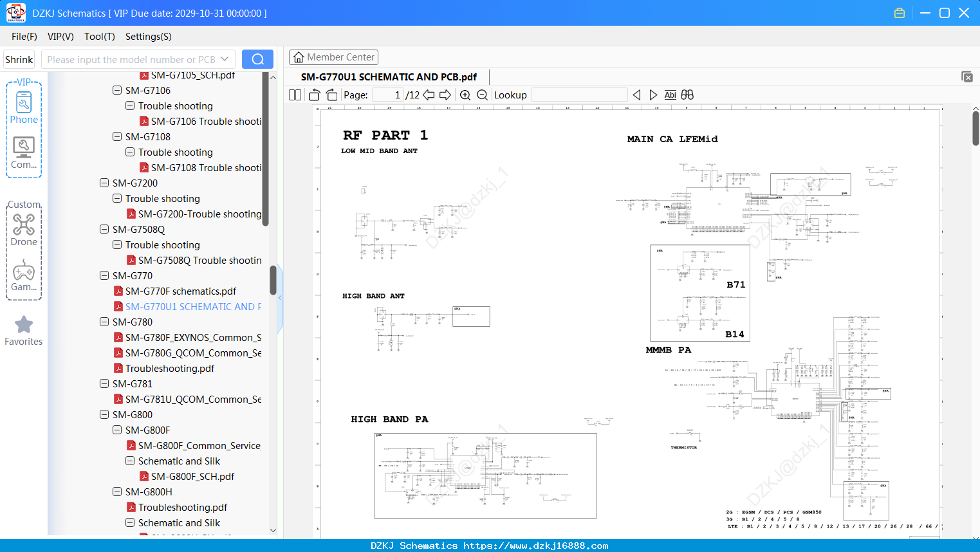Click the PDF viewer vertical scrollbar thumb
This screenshot has height=552, width=980.
[975, 128]
